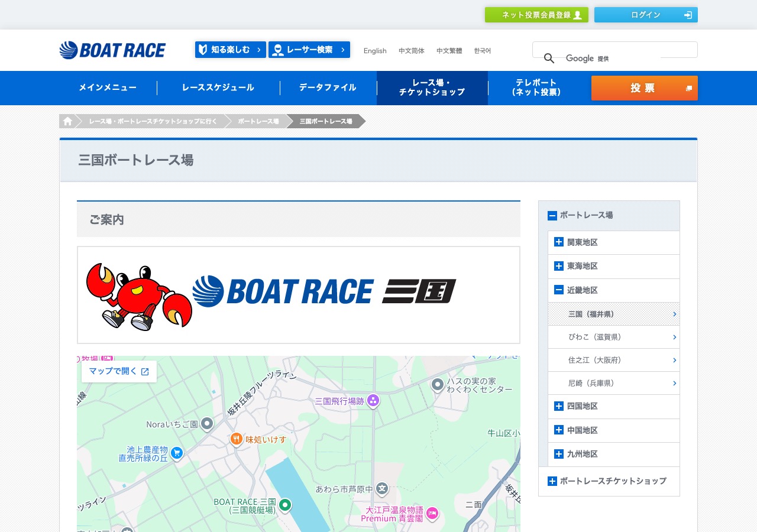
Task: Click the blue race pond on map
Action: pos(297,495)
